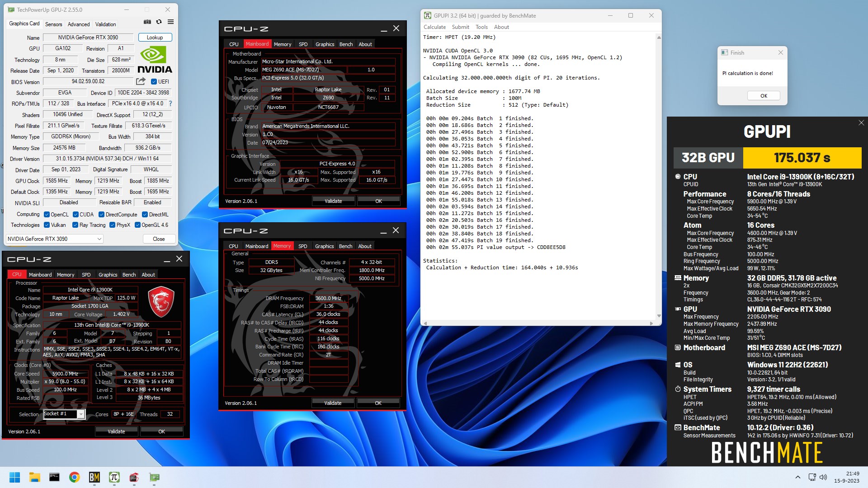Open the GPU-Z hamburger menu
The image size is (868, 488).
[170, 22]
